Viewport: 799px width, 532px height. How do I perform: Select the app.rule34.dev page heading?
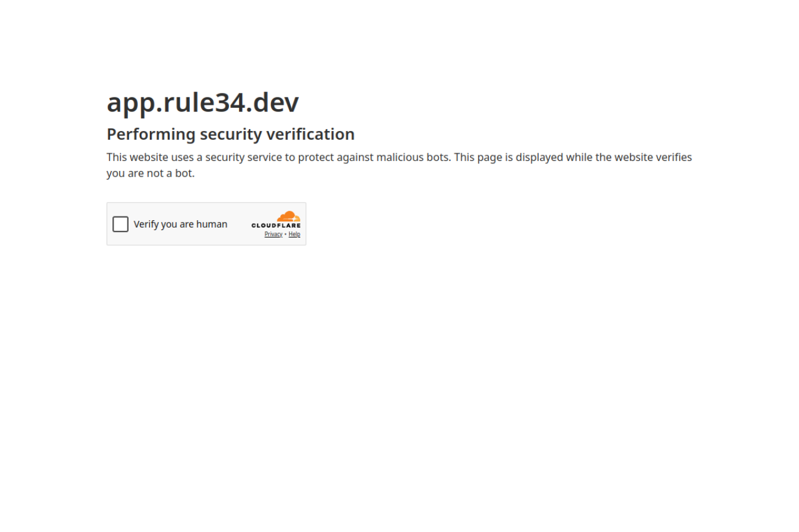[x=202, y=102]
